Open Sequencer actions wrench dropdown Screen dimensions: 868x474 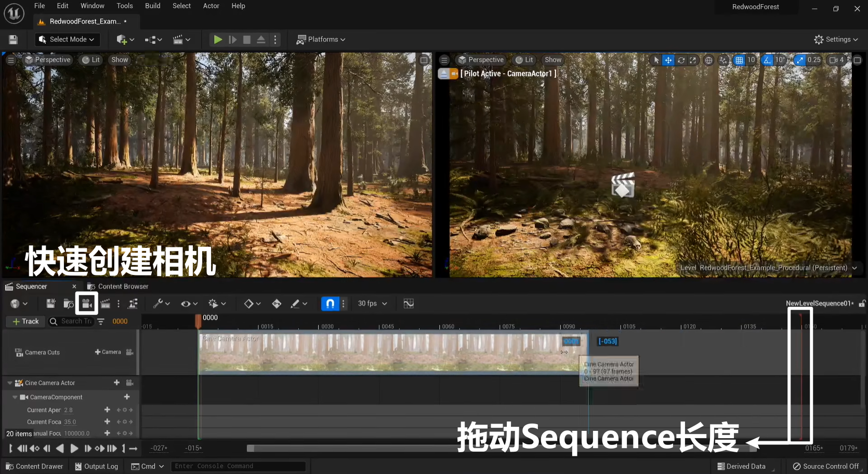tap(161, 304)
